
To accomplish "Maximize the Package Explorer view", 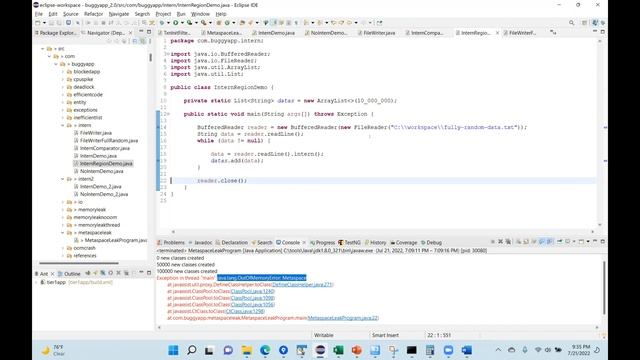I will click(x=149, y=31).
